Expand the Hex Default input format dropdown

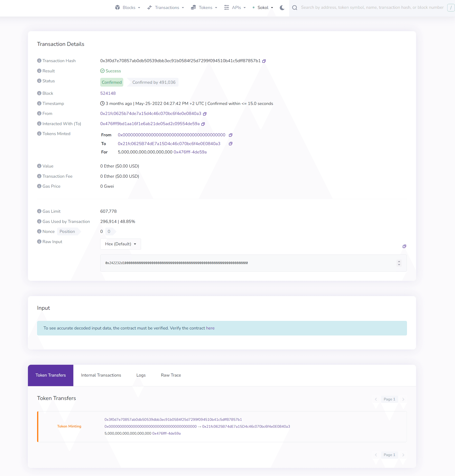(120, 244)
